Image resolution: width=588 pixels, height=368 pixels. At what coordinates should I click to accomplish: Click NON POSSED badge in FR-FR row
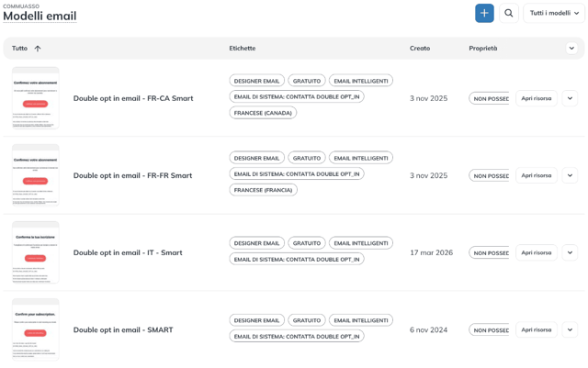(489, 176)
